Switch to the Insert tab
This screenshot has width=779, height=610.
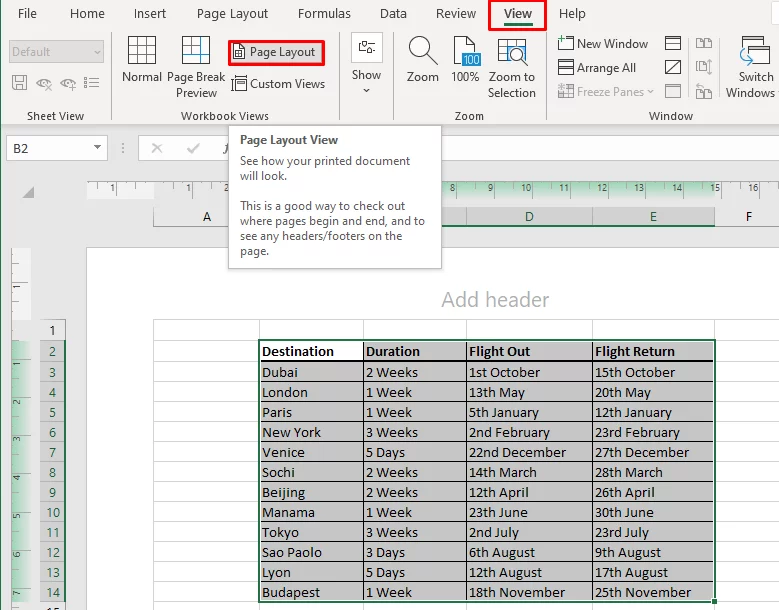click(150, 14)
